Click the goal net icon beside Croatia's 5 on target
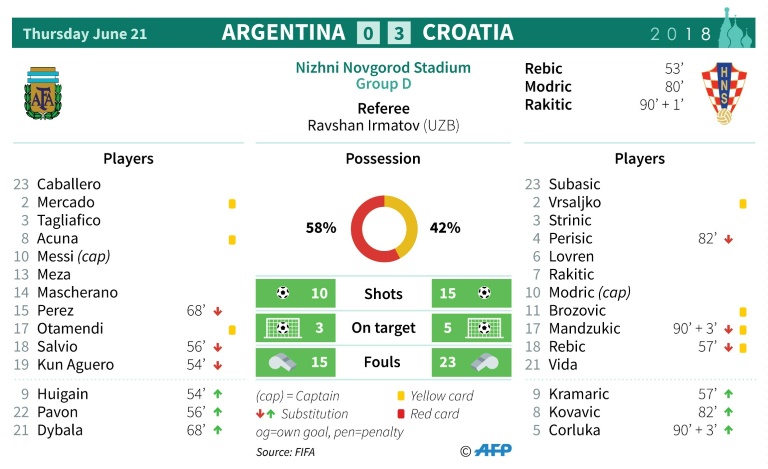768x469 pixels. click(x=484, y=328)
